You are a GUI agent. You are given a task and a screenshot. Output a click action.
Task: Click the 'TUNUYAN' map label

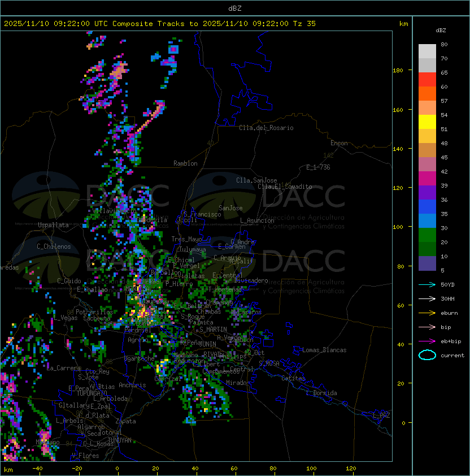click(x=120, y=440)
